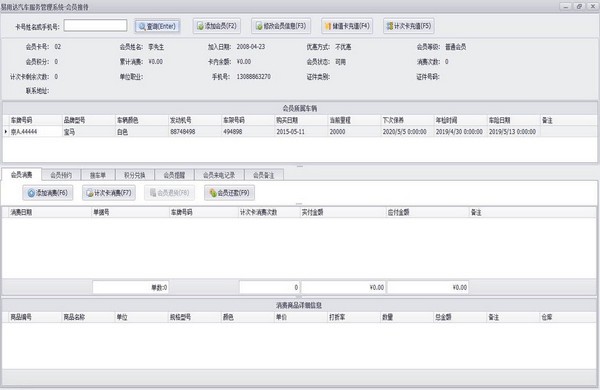The height and width of the screenshot is (390, 600).
Task: Click the greyed-out 会员退货(F8) button
Action: (170, 193)
